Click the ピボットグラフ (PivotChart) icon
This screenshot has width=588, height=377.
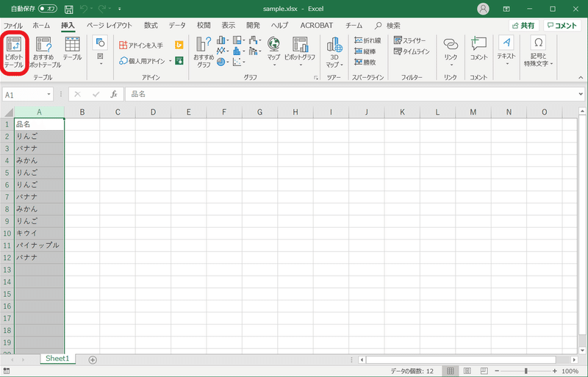click(300, 44)
